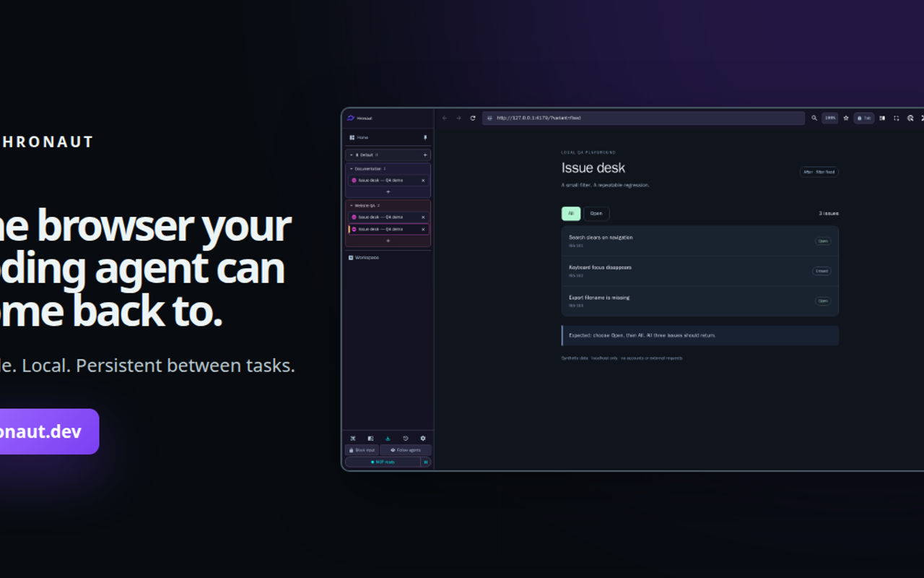The image size is (924, 578).
Task: Click the browser forward arrow
Action: [x=458, y=118]
